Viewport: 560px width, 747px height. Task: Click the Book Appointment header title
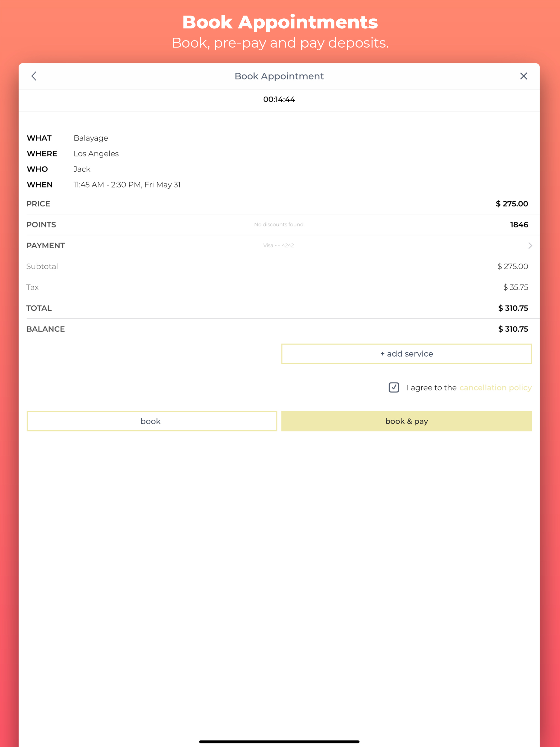(279, 76)
